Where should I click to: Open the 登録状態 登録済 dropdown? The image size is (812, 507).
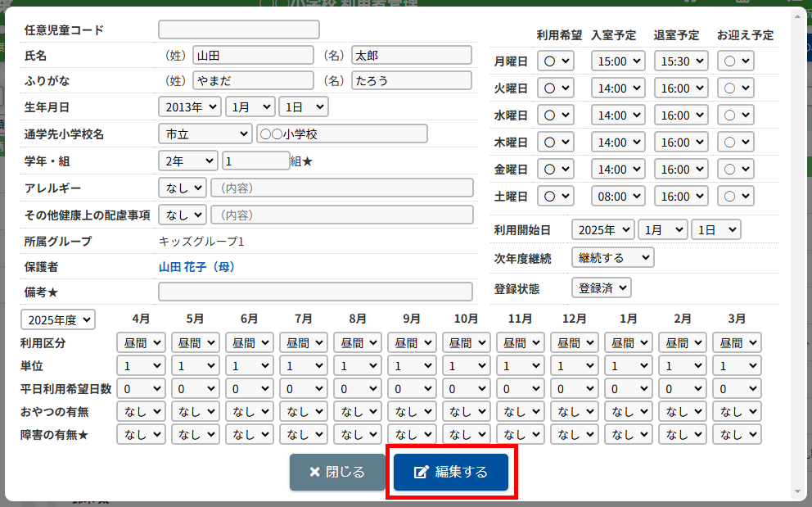(601, 287)
